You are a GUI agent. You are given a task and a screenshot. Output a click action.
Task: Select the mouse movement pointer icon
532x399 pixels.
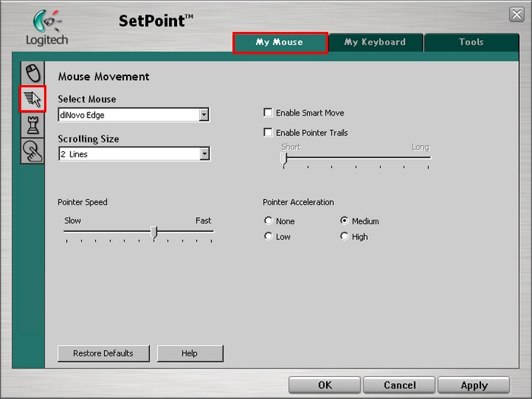pyautogui.click(x=33, y=99)
